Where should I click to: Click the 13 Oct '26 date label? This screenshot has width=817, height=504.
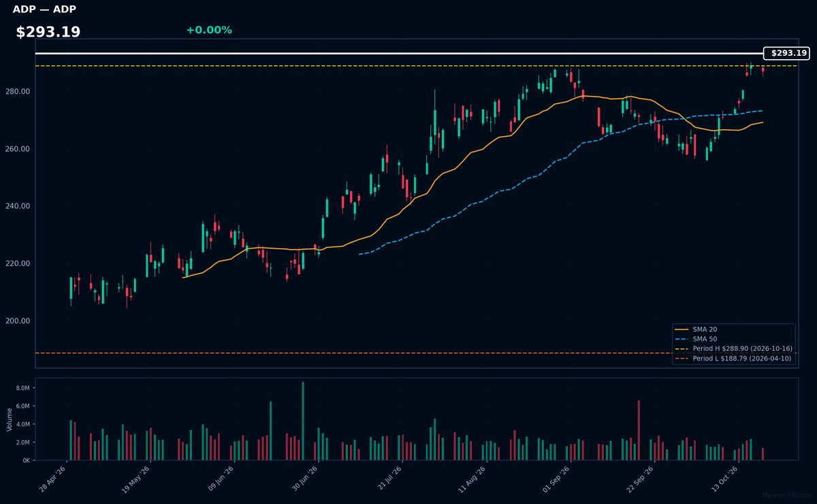point(724,479)
